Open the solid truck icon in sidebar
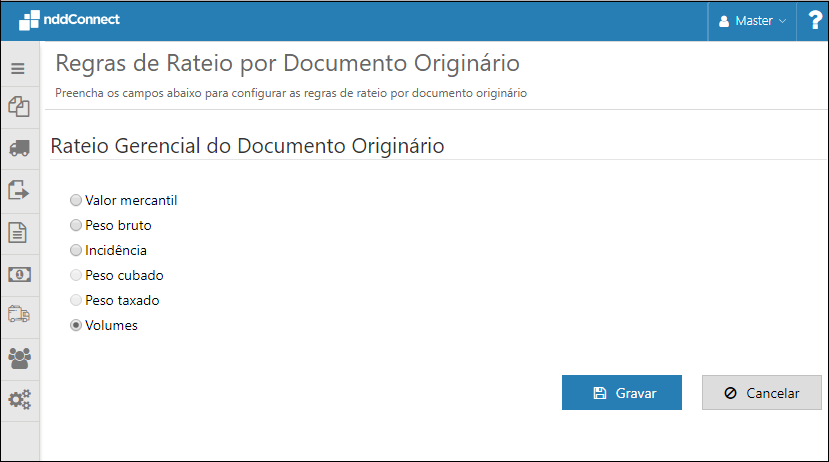 (x=20, y=149)
